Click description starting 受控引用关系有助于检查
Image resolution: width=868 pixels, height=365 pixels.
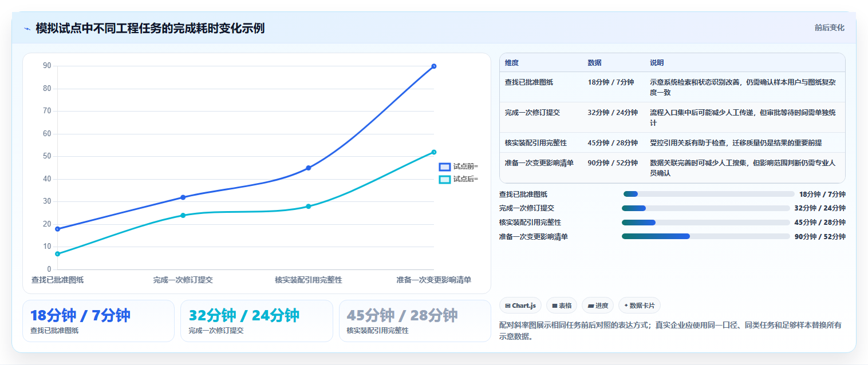(736, 143)
